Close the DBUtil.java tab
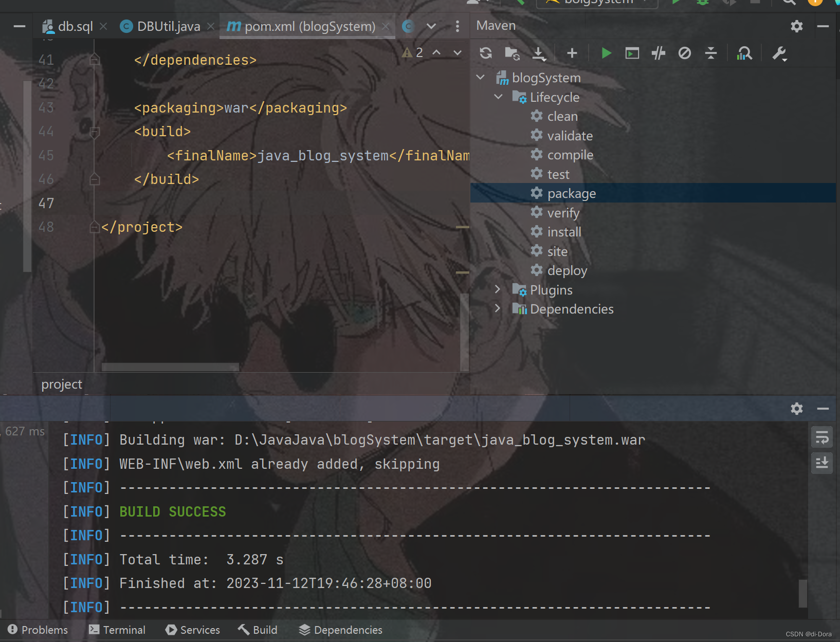The width and height of the screenshot is (840, 642). (x=211, y=26)
